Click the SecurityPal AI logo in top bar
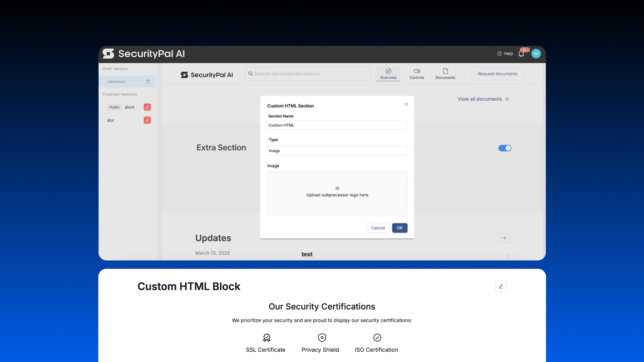This screenshot has height=362, width=644. 144,54
